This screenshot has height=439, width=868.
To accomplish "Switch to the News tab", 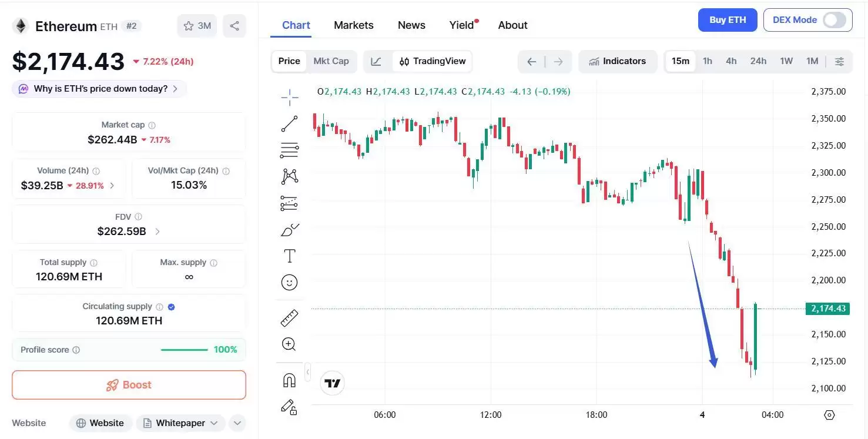I will pyautogui.click(x=411, y=25).
